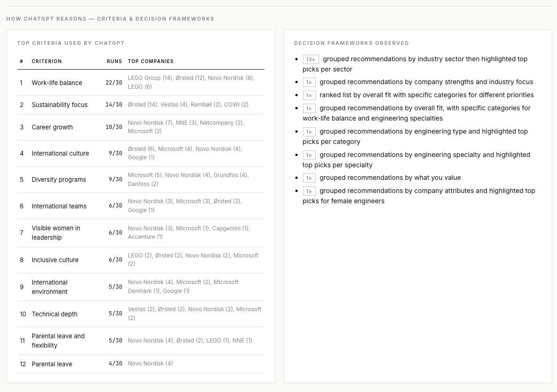Click 'Novo Nordisk (4)' in Parental leave row
Image resolution: width=557 pixels, height=392 pixels.
tap(150, 363)
